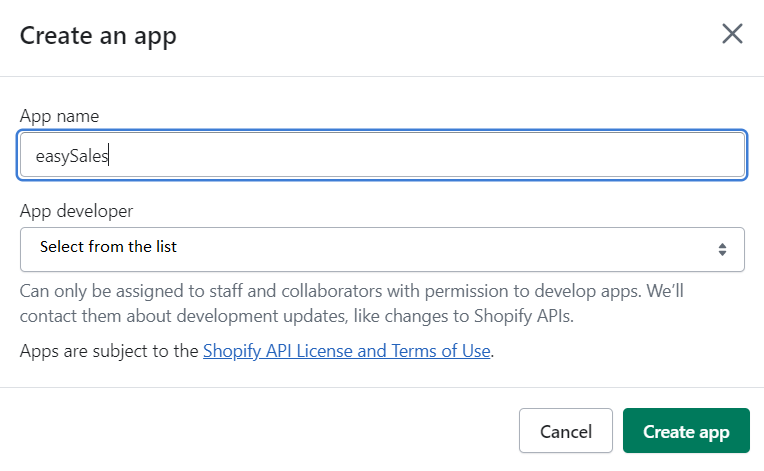This screenshot has width=764, height=471.
Task: Click the App name label
Action: pos(59,116)
